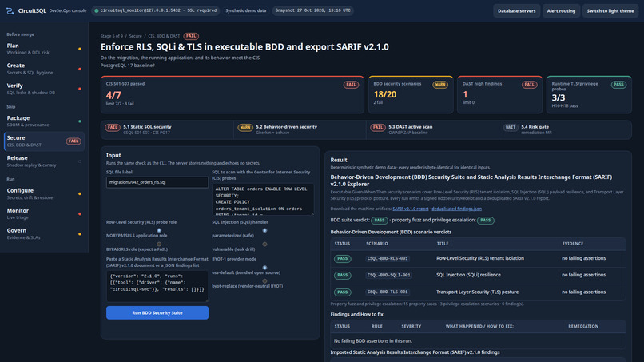
Task: Switch to 5.1 Static SQL security tab
Action: (167, 129)
